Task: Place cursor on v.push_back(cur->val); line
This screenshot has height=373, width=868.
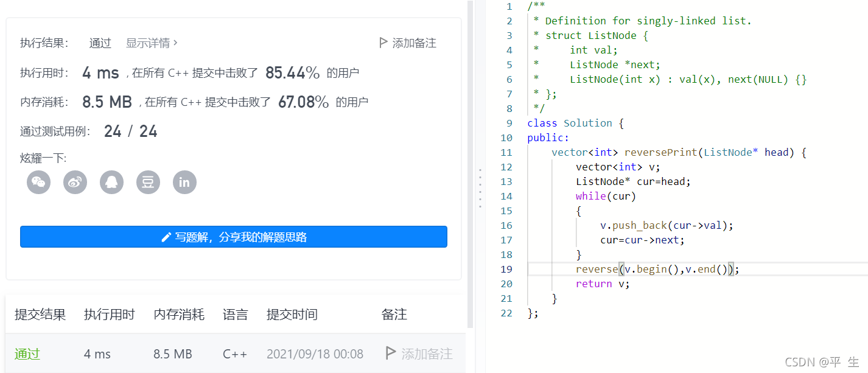Action: pos(667,225)
